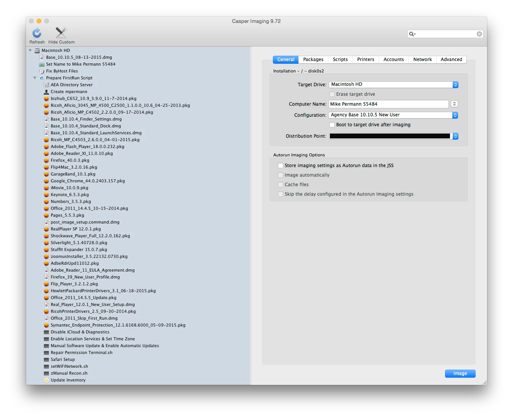Viewport: 513px width, 420px height.
Task: Toggle Cache files checkbox
Action: [x=281, y=185]
